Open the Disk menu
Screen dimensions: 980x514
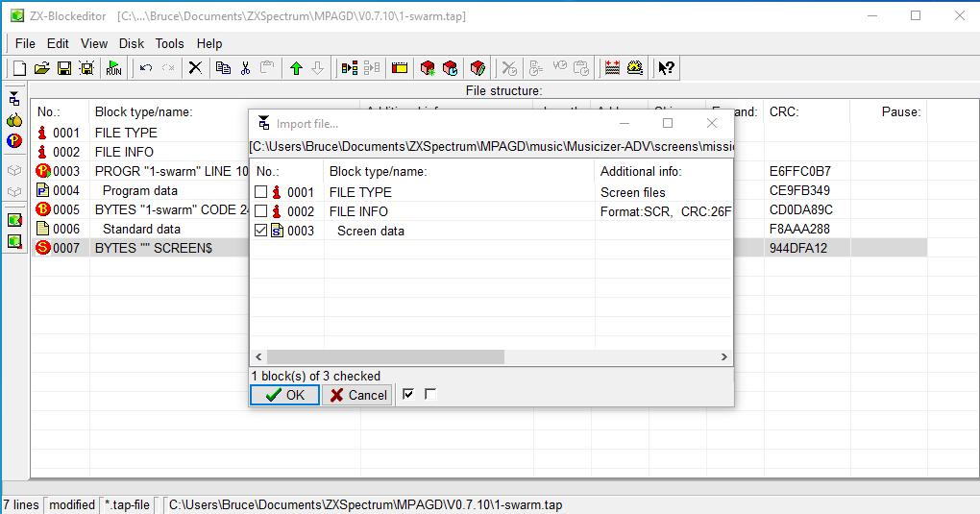pyautogui.click(x=132, y=44)
